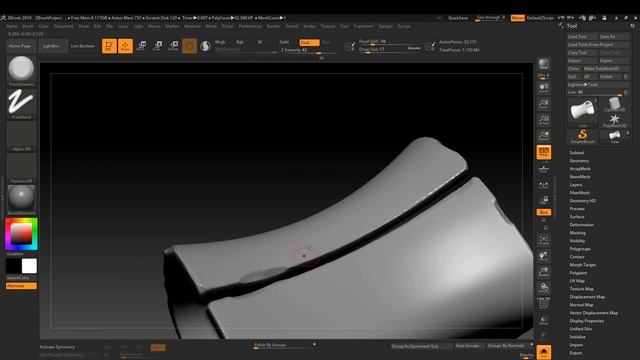Select the Draw mode icon
This screenshot has height=360, width=640.
[125, 46]
